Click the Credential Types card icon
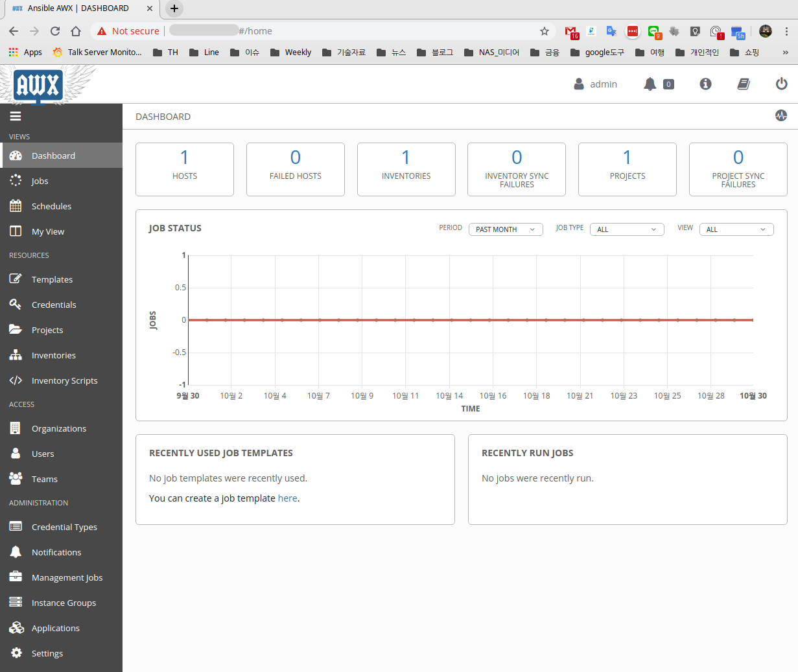The image size is (798, 672). [x=16, y=527]
